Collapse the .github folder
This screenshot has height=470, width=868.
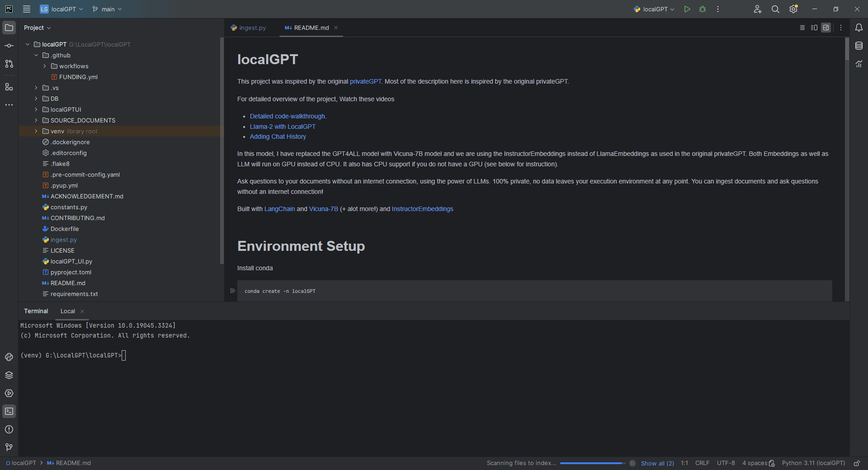click(x=36, y=55)
